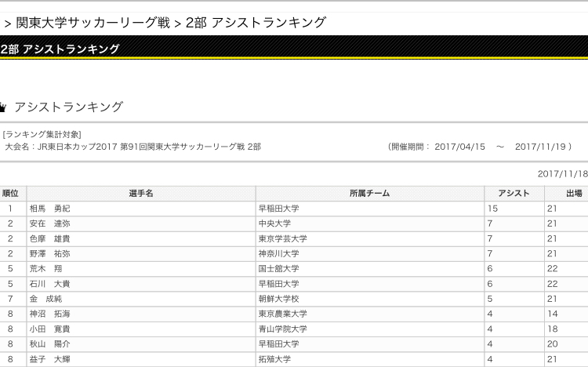Click appearances value 18 for 小田 寛貴
This screenshot has width=588, height=367.
point(553,329)
